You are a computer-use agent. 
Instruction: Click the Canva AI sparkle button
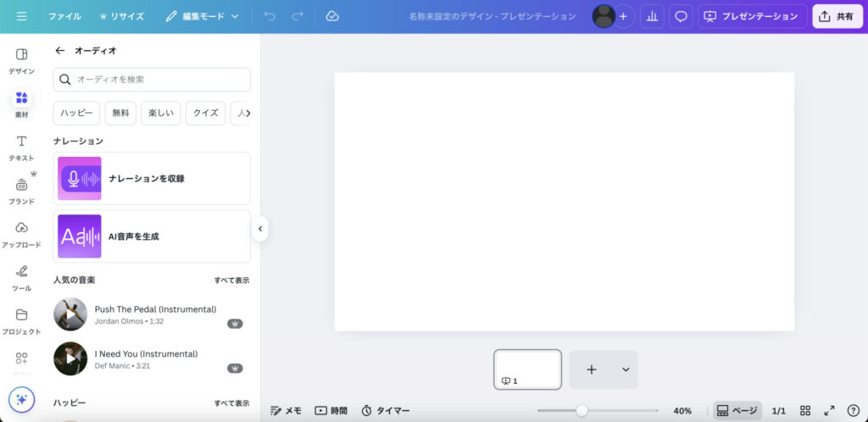coord(21,400)
